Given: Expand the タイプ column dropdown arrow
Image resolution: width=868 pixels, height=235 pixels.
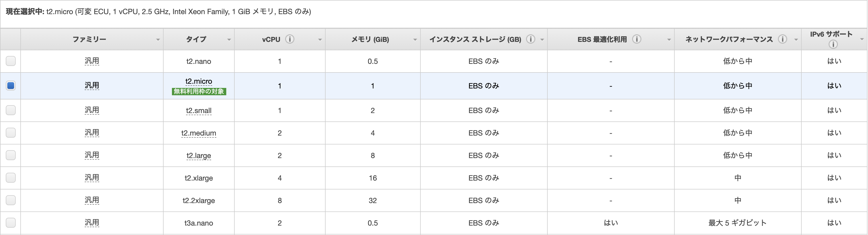Looking at the screenshot, I should click(229, 40).
